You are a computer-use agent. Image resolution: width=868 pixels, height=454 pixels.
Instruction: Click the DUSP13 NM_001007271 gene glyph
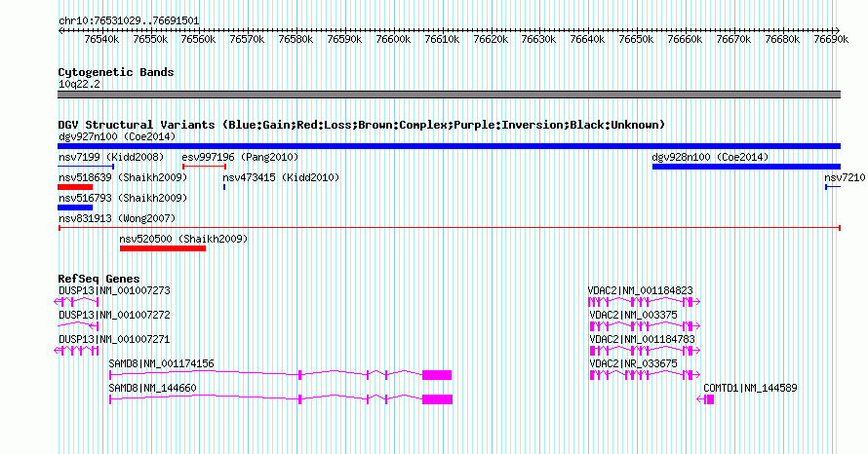76,351
